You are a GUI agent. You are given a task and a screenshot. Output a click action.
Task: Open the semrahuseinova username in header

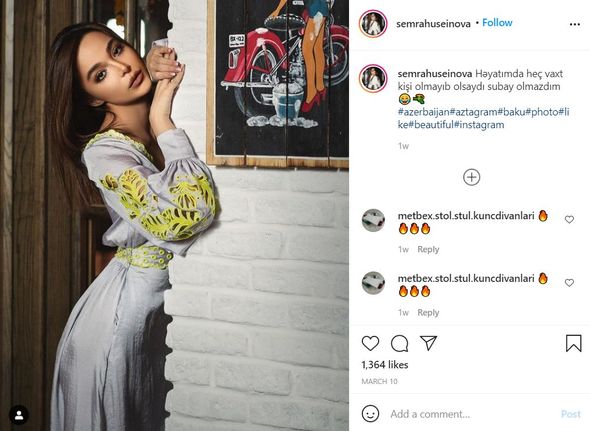point(433,24)
